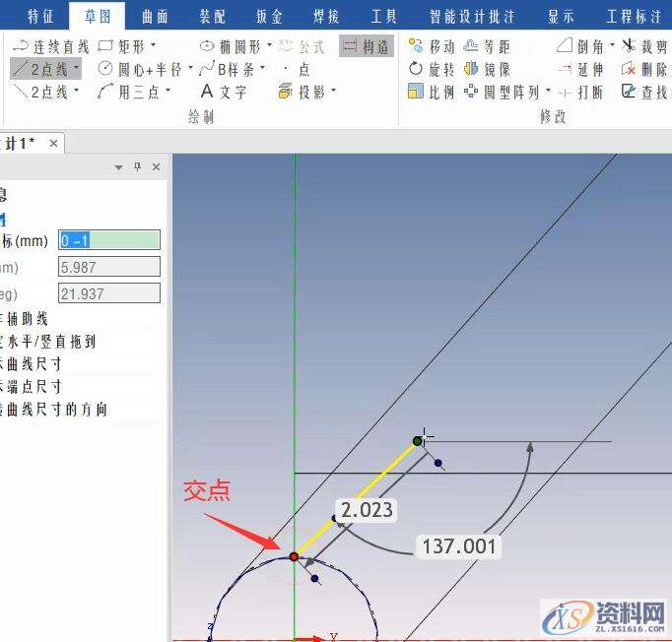The height and width of the screenshot is (642, 672).
Task: Click the 打断 break tool
Action: point(580,92)
